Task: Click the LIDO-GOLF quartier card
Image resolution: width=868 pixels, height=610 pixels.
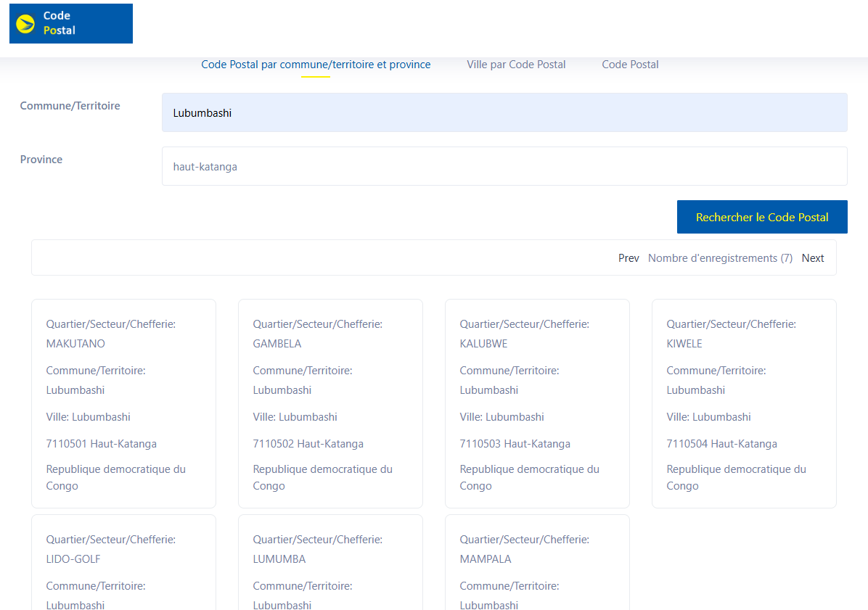Action: click(123, 562)
